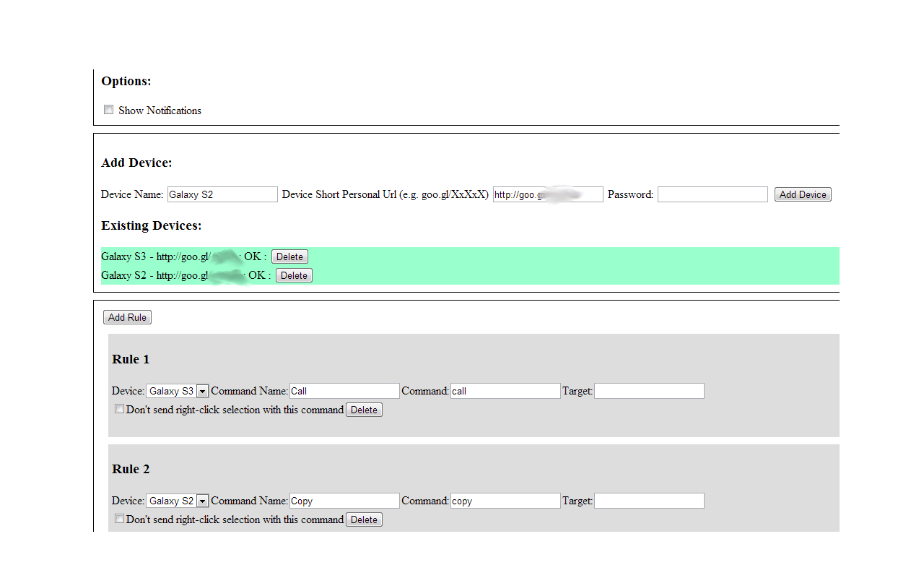Click the Add Device button
The width and height of the screenshot is (924, 578).
coord(803,194)
